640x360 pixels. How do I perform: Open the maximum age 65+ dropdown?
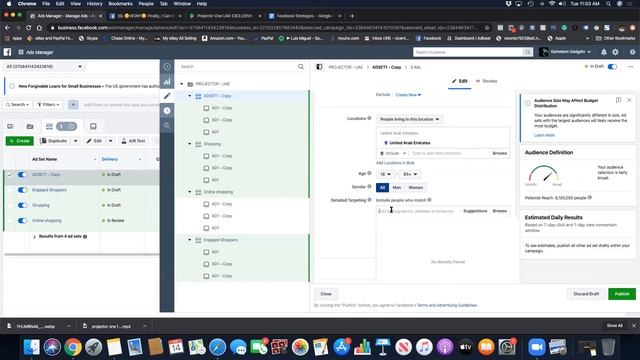[410, 174]
